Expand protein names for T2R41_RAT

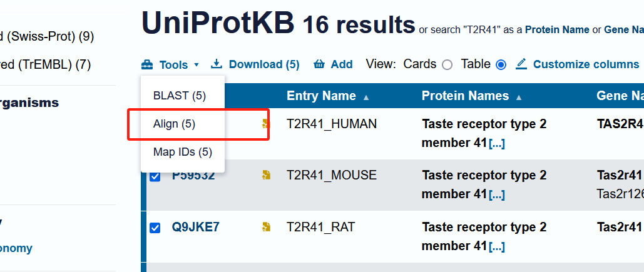pyautogui.click(x=496, y=246)
